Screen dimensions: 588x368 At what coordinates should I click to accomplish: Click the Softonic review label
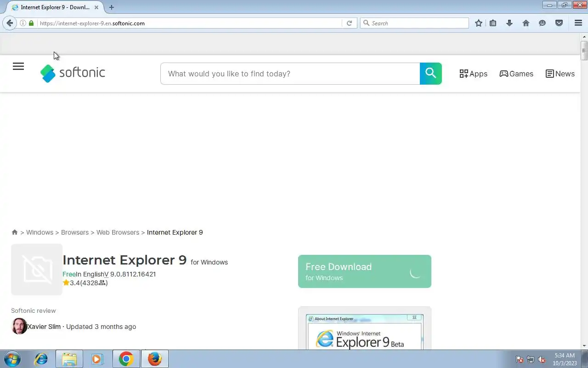tap(34, 310)
